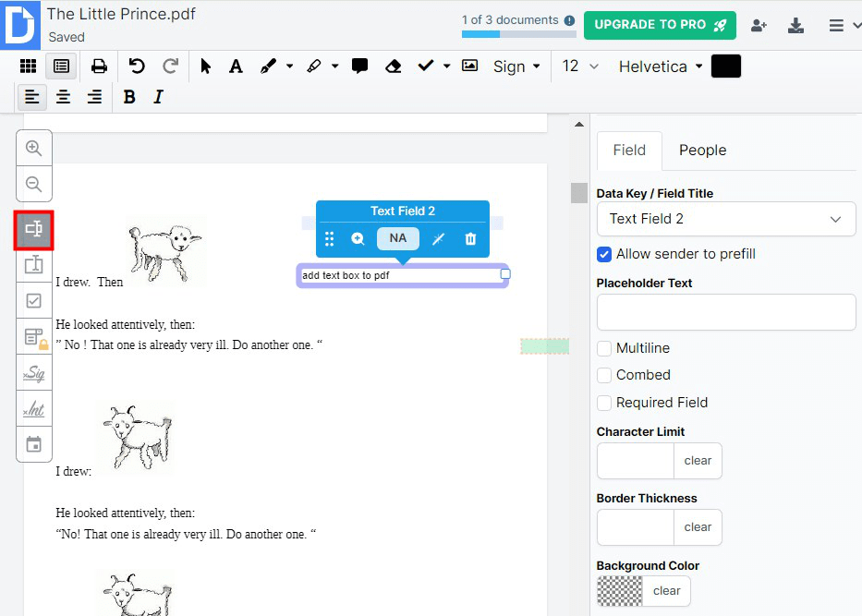This screenshot has width=862, height=616.
Task: Click the document scrollbar up arrow
Action: [579, 124]
